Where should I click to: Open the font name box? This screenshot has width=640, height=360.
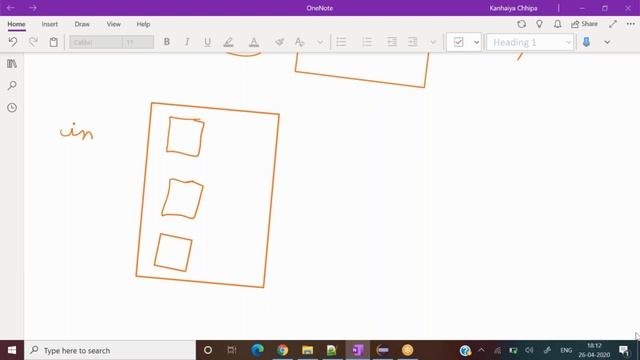96,42
